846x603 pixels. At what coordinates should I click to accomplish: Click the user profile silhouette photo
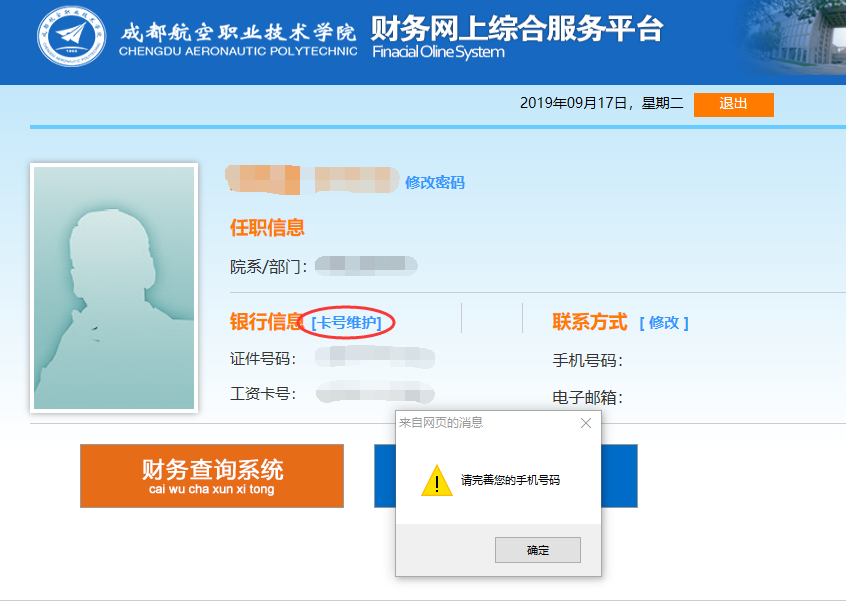point(114,288)
